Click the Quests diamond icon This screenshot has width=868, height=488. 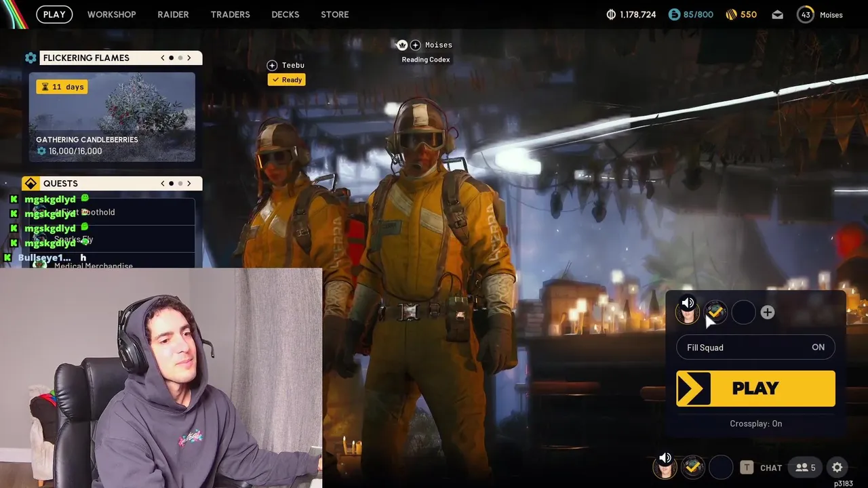[31, 184]
